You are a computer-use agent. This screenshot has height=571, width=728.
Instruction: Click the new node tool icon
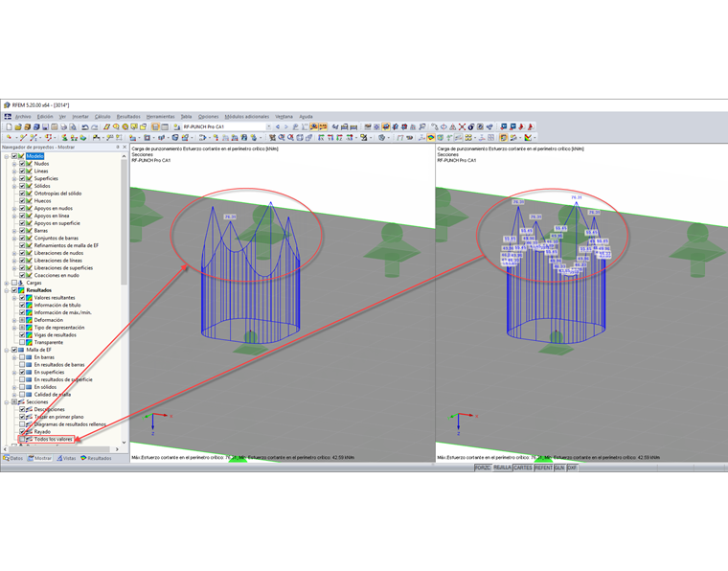click(9, 137)
